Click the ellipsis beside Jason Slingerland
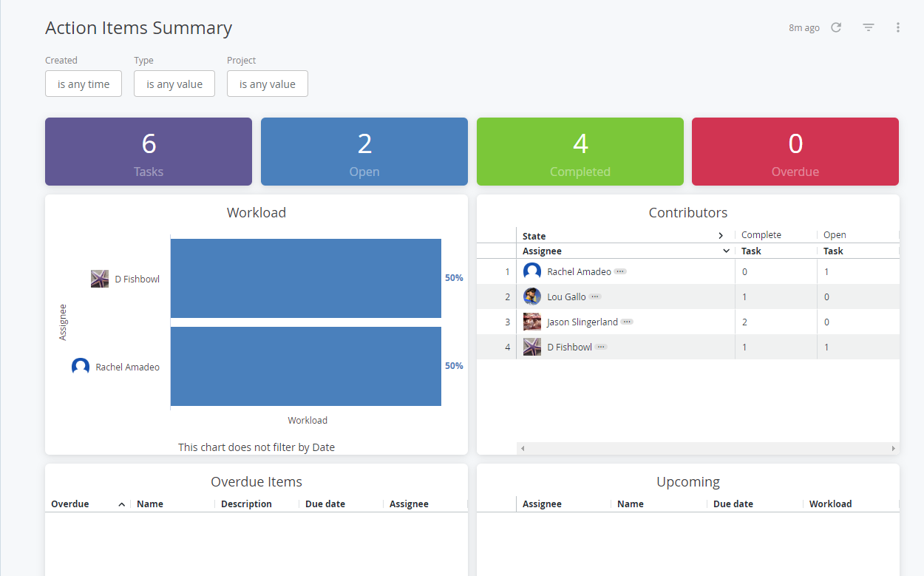The image size is (924, 576). click(x=627, y=322)
